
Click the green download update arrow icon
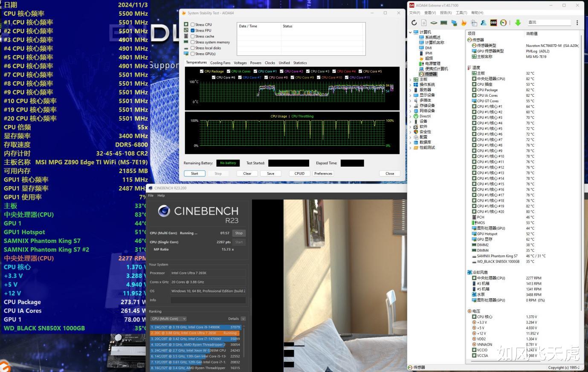coord(518,23)
